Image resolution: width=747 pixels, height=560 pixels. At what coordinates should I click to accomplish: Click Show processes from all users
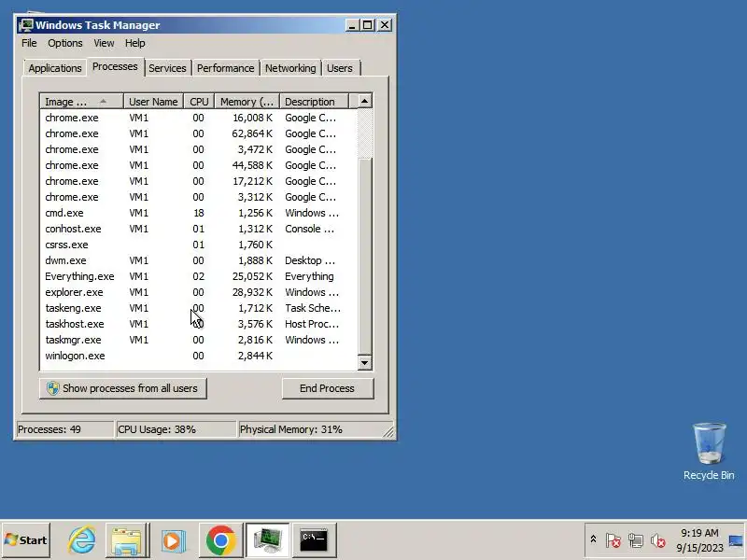point(123,388)
